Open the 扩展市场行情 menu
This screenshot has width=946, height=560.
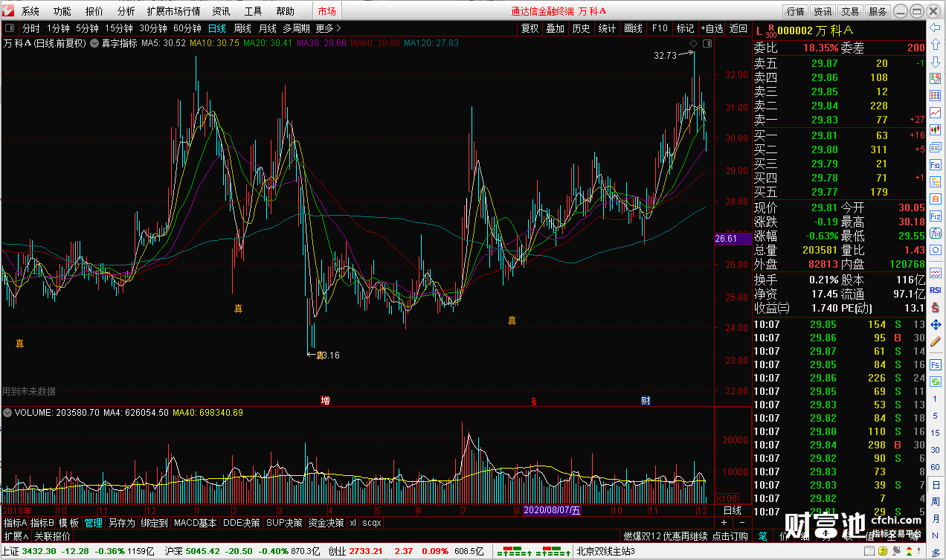(x=173, y=11)
